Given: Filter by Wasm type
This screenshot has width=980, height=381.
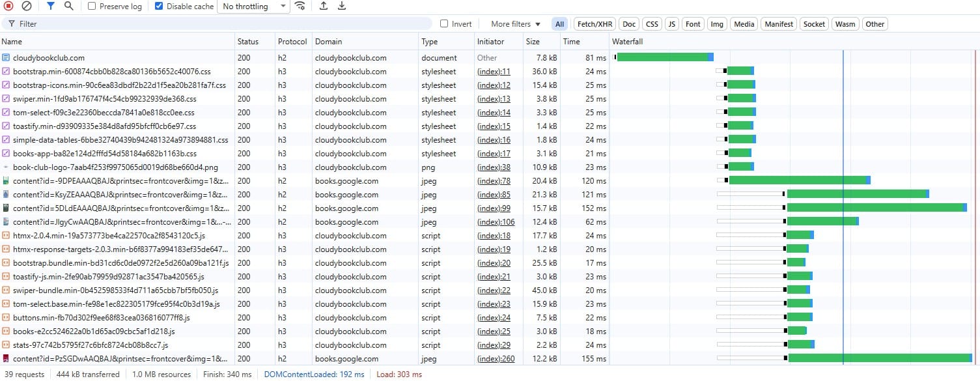Looking at the screenshot, I should [845, 24].
